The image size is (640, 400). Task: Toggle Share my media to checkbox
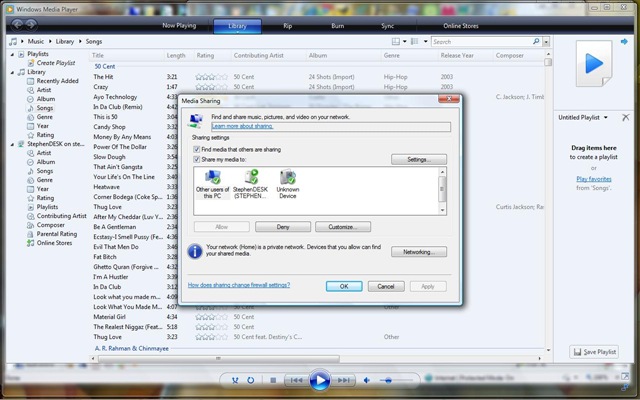(x=196, y=159)
